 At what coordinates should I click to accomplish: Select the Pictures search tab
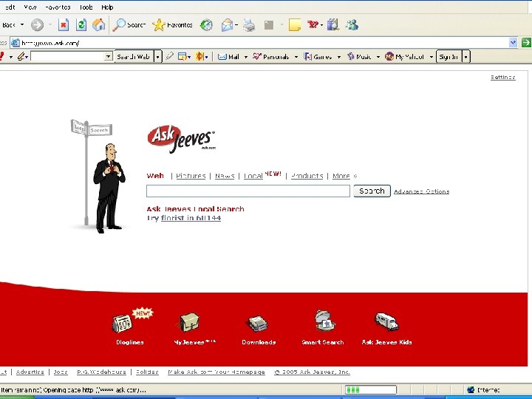coord(191,176)
